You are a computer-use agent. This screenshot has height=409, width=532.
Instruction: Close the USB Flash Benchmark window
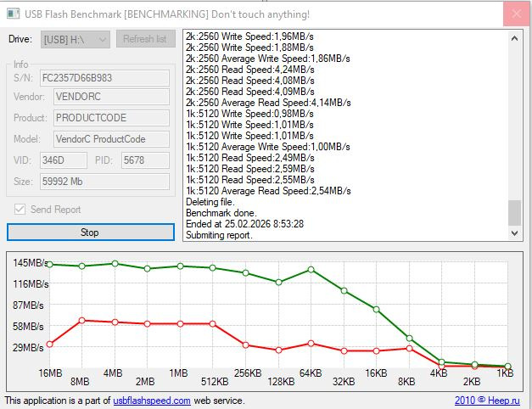pos(517,14)
